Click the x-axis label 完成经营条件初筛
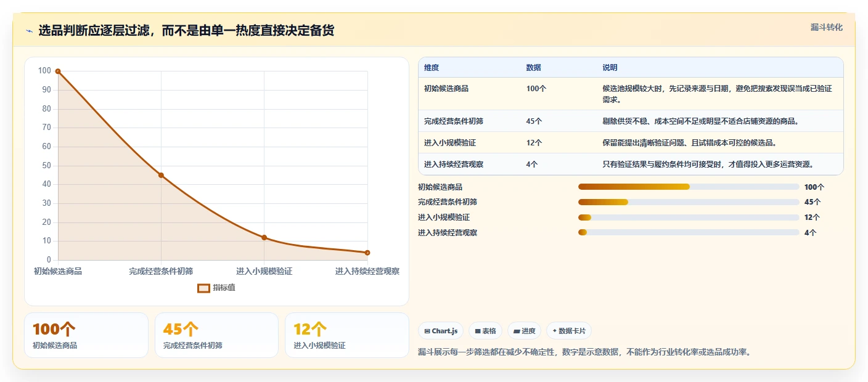Viewport: 868px width, 382px height. tap(161, 271)
